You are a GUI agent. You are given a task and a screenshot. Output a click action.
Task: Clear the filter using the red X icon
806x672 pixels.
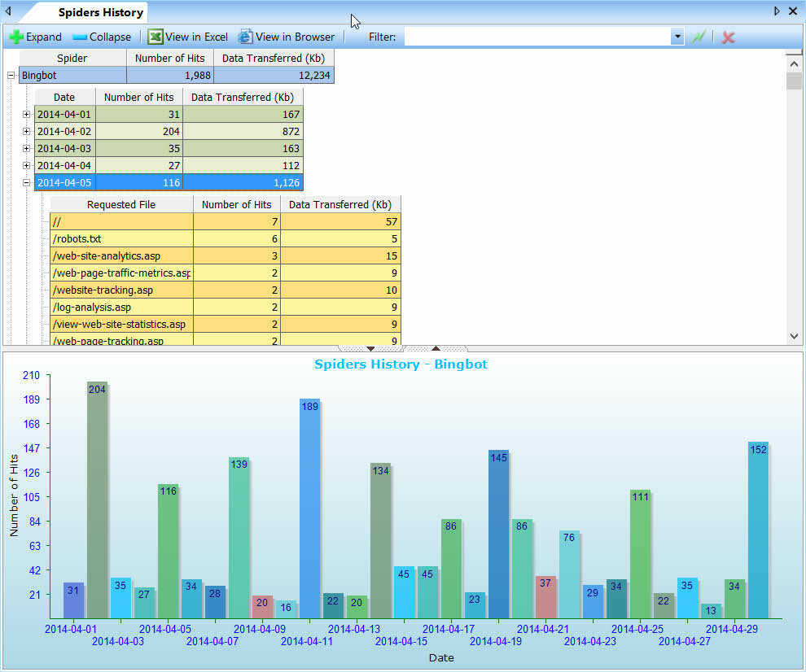pos(725,37)
